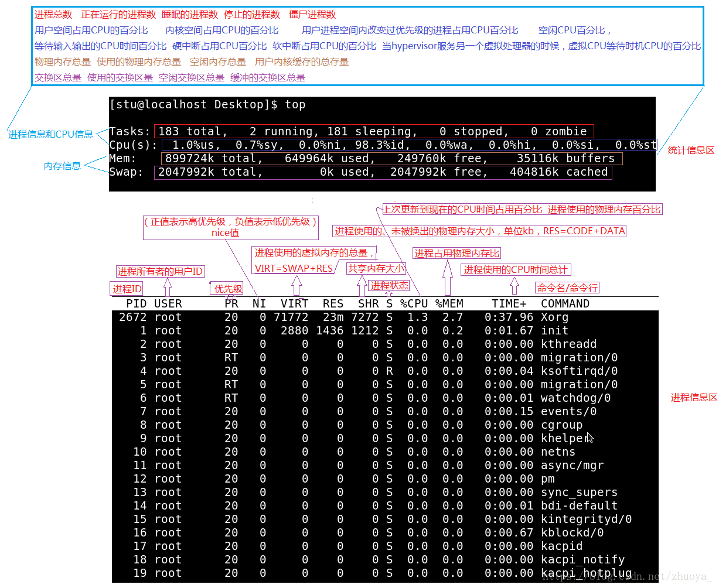Click the 进程状态 annotation label

click(389, 285)
